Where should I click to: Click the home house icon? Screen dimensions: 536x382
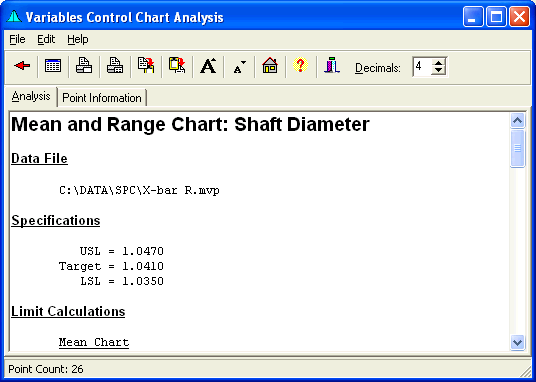point(270,65)
